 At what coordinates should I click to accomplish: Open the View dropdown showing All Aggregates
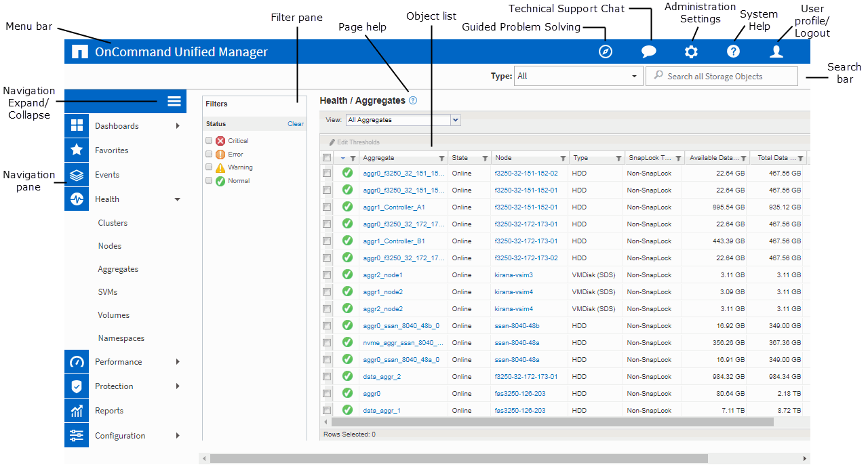click(x=403, y=120)
